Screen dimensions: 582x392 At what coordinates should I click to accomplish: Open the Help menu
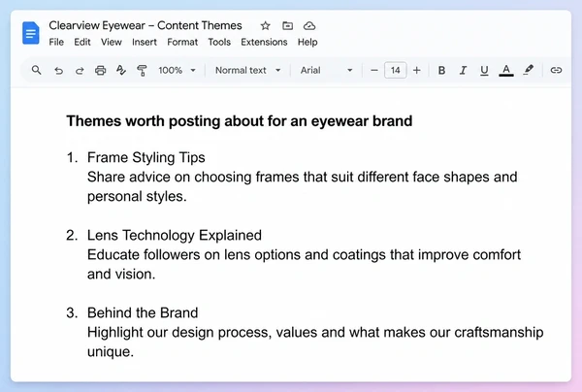coord(307,42)
